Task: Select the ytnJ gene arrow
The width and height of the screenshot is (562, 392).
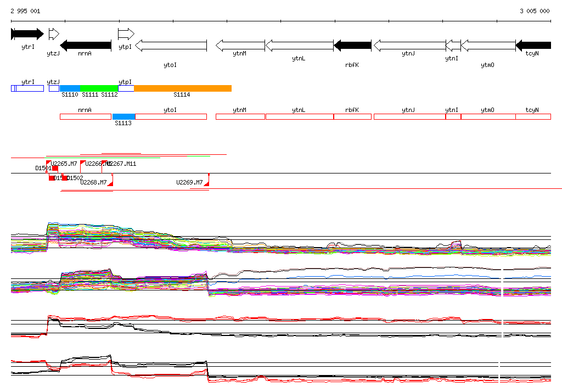Action: (x=409, y=46)
